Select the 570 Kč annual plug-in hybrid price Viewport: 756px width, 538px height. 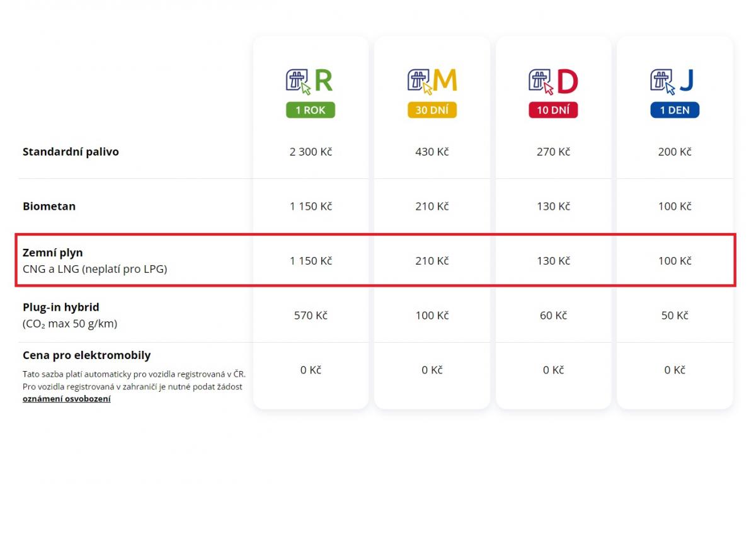click(311, 316)
